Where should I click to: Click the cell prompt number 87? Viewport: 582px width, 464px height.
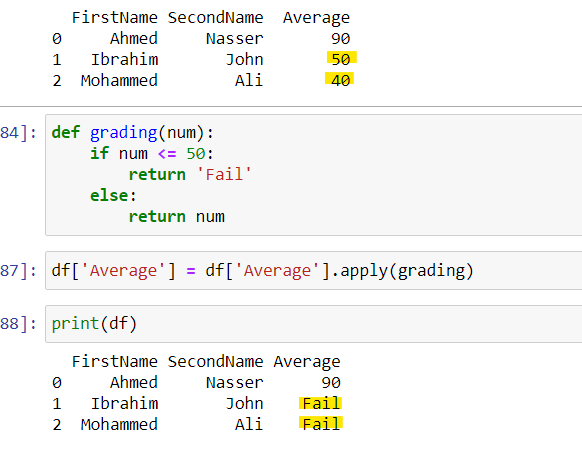point(18,271)
